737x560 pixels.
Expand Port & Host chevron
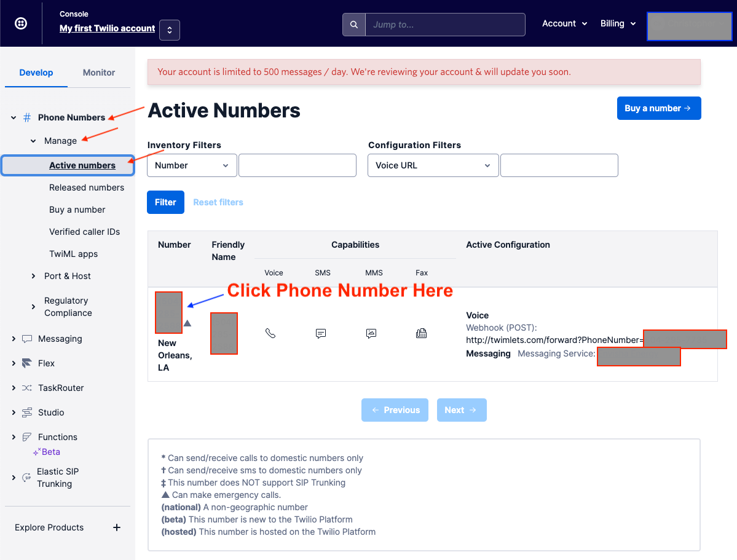point(33,276)
